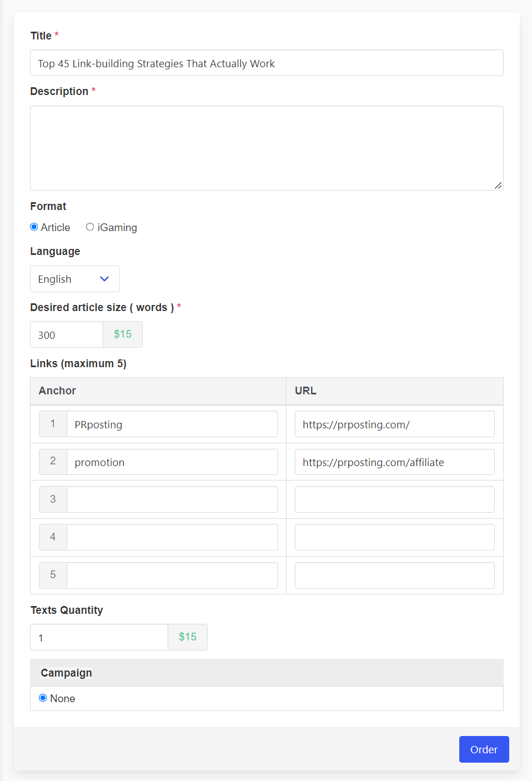Click the Order button
This screenshot has height=781, width=532.
coord(484,749)
